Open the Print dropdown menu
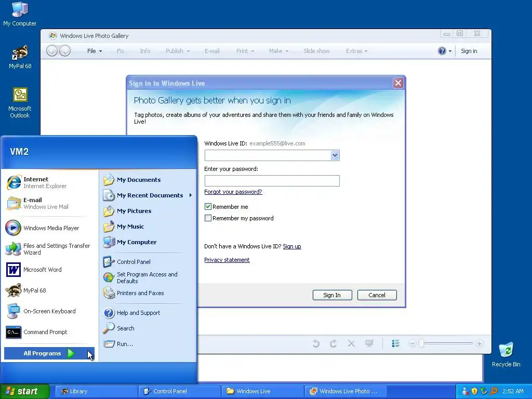This screenshot has height=399, width=532. coord(245,51)
